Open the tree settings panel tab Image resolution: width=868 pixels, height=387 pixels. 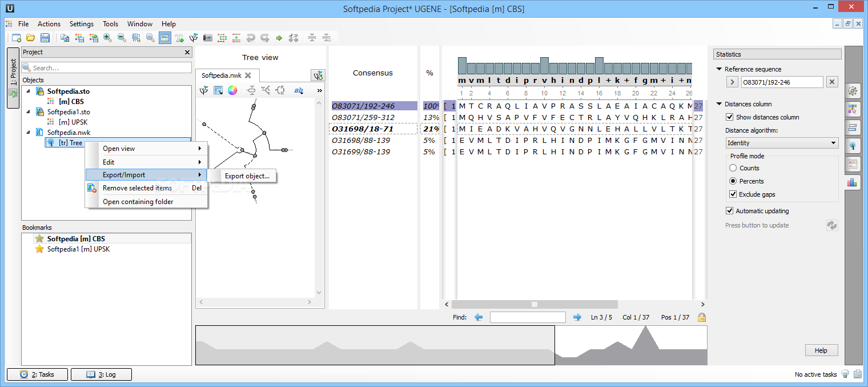853,145
